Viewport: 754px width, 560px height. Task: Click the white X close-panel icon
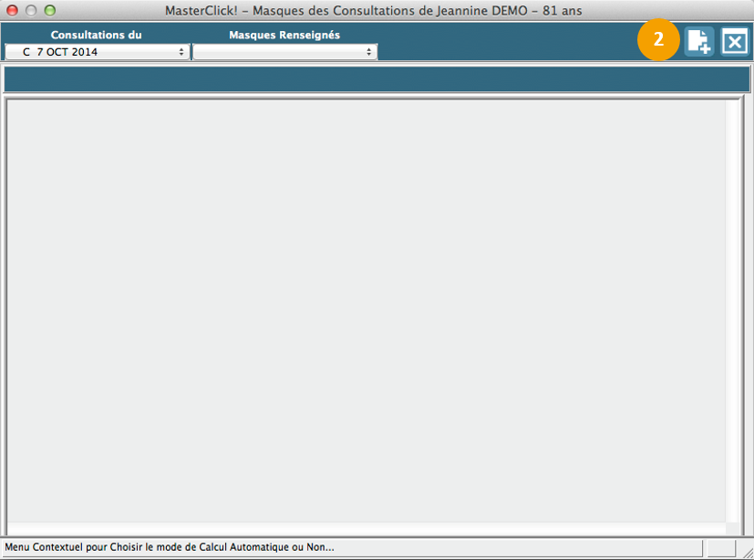(x=734, y=42)
